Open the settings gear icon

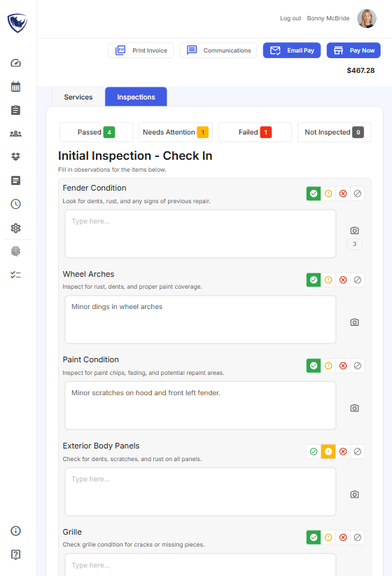click(15, 228)
